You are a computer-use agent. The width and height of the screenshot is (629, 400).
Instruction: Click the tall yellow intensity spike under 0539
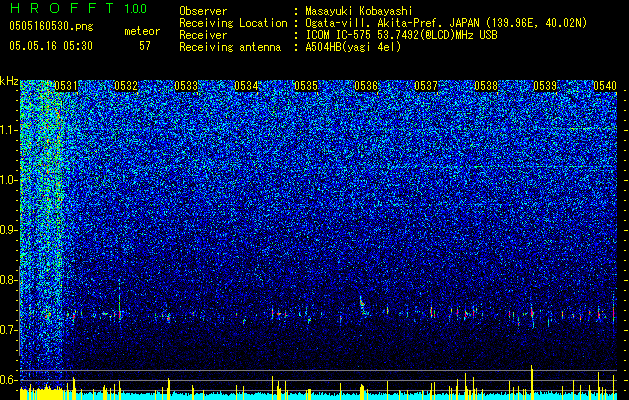tap(532, 382)
